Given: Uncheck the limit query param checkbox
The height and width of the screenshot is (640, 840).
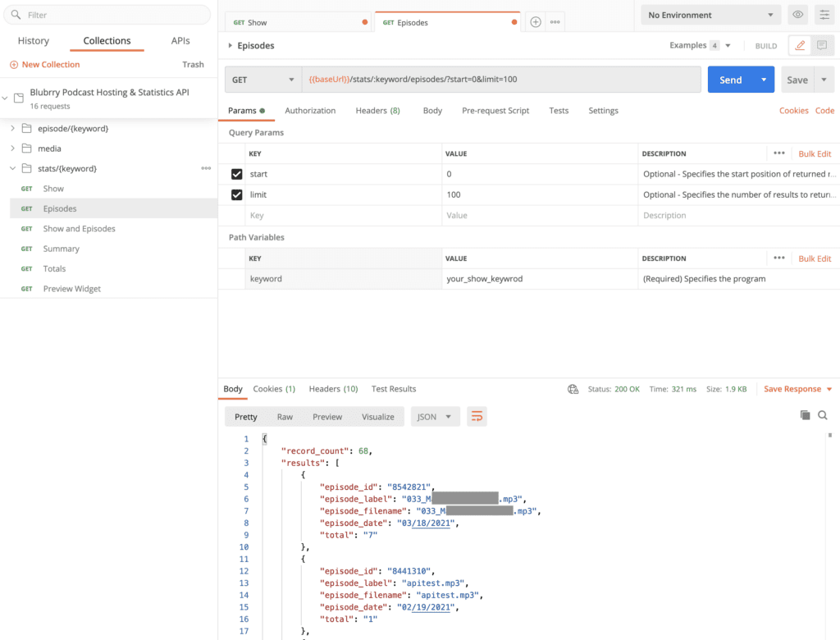Looking at the screenshot, I should click(237, 194).
